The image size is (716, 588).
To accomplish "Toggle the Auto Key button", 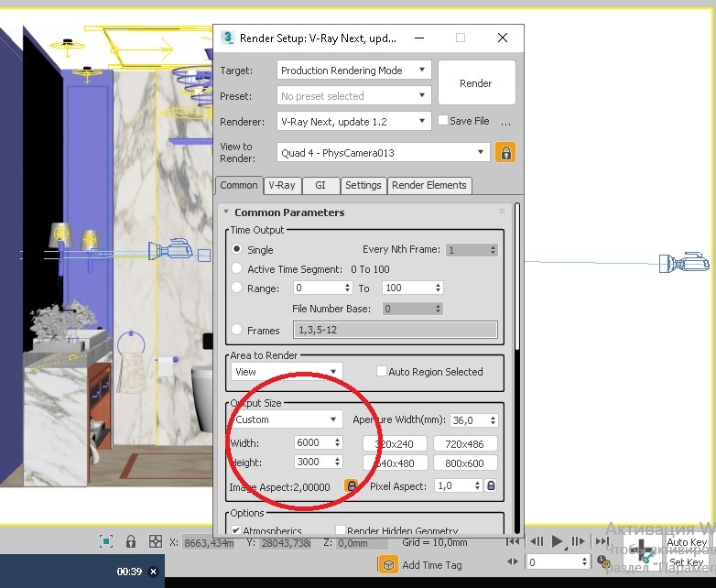I will (x=687, y=542).
